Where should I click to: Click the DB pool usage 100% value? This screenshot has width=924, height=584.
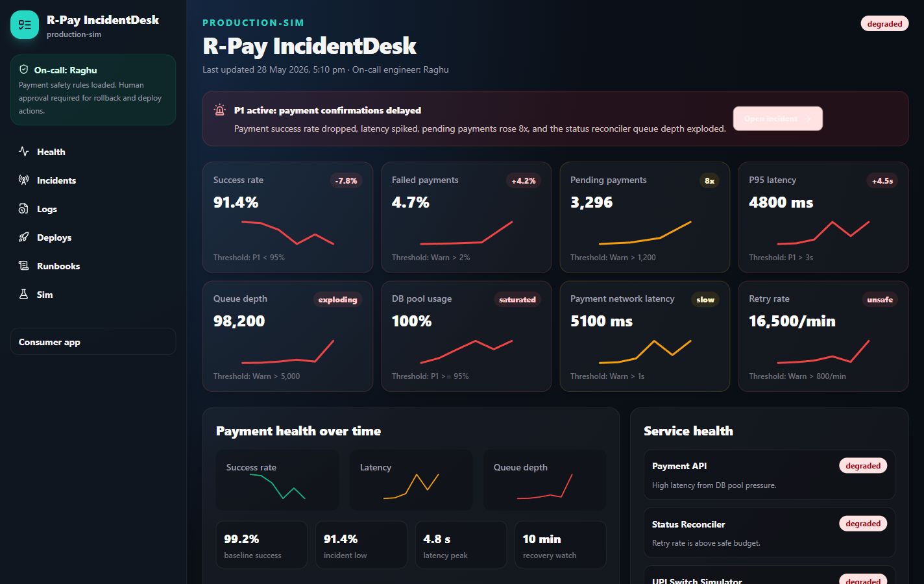coord(411,321)
